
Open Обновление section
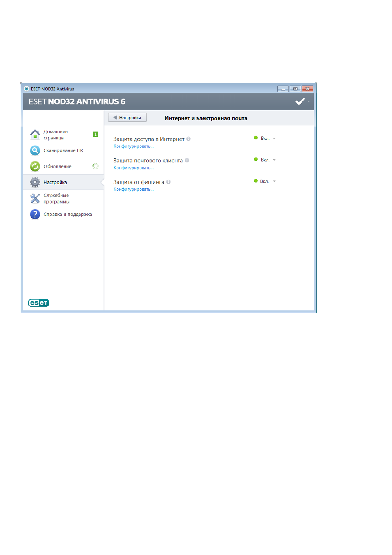coord(58,166)
